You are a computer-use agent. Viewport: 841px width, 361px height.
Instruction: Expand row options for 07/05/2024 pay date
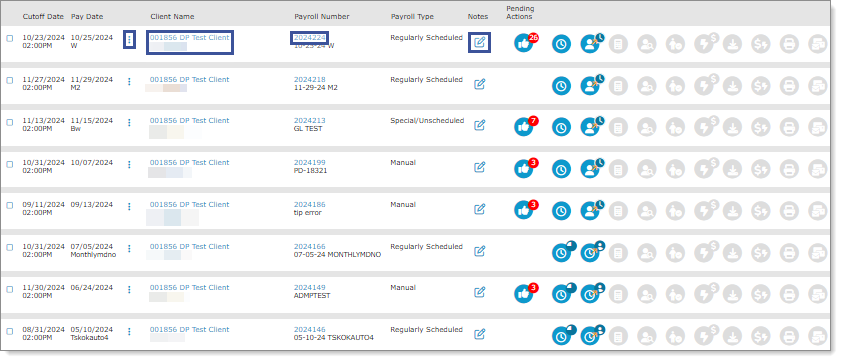[x=129, y=248]
